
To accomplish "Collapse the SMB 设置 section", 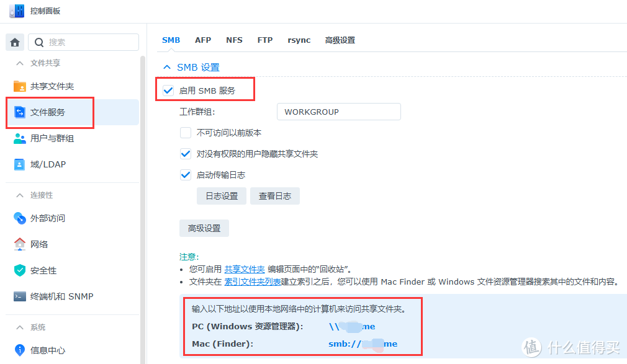I will pos(166,66).
